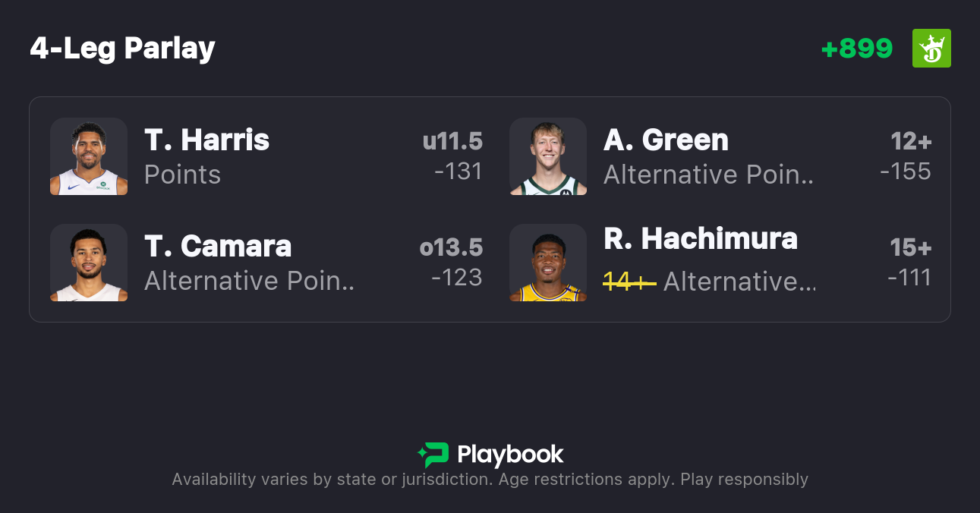980x513 pixels.
Task: Select the u11.5 points line
Action: coord(452,142)
